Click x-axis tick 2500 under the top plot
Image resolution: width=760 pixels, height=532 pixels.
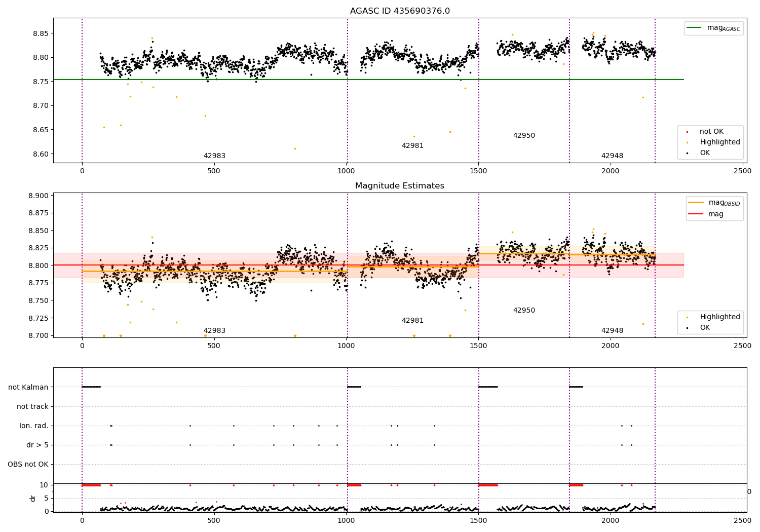tap(743, 171)
